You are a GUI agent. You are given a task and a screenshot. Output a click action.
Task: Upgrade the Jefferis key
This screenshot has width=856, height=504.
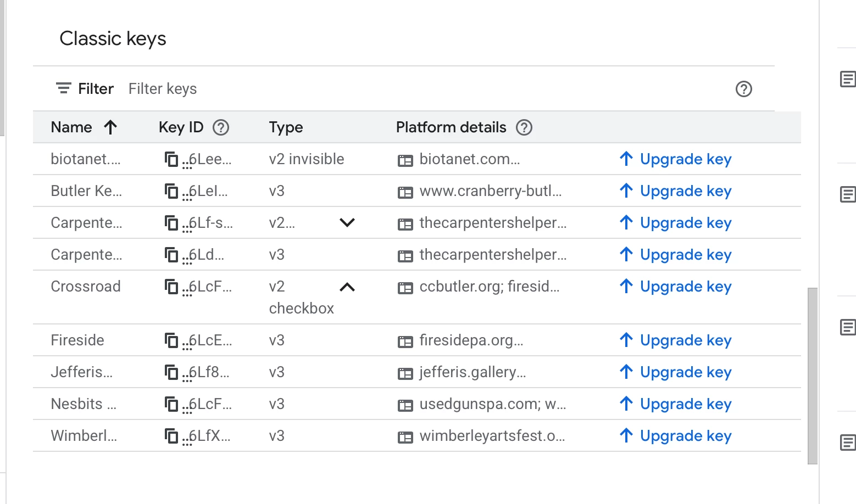click(676, 372)
